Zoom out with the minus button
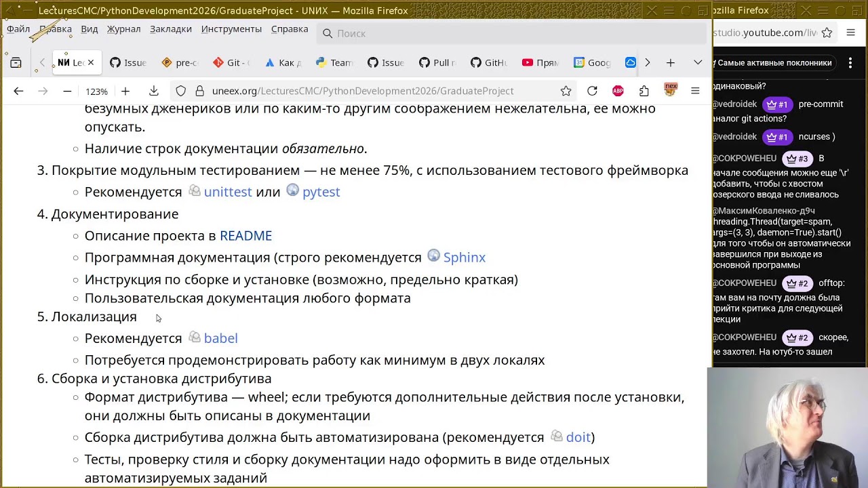Image resolution: width=868 pixels, height=488 pixels. pos(67,91)
